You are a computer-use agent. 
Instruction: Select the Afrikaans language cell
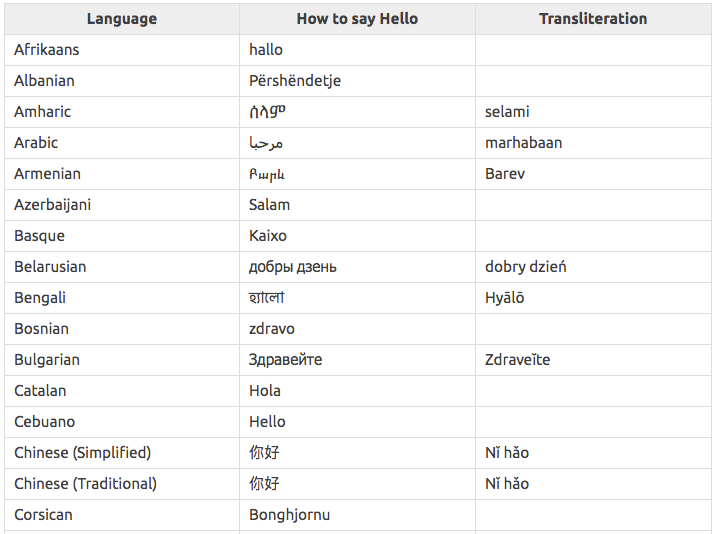122,50
